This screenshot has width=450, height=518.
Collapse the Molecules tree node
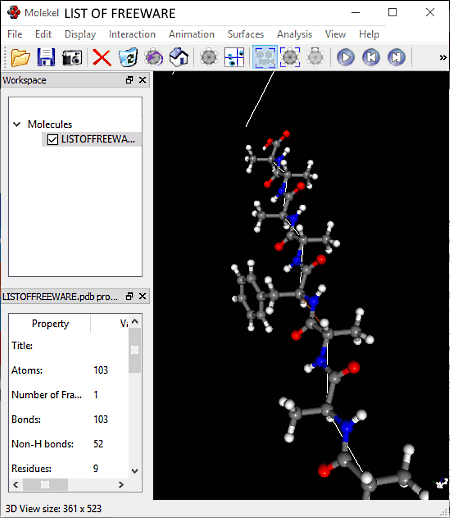coord(17,124)
